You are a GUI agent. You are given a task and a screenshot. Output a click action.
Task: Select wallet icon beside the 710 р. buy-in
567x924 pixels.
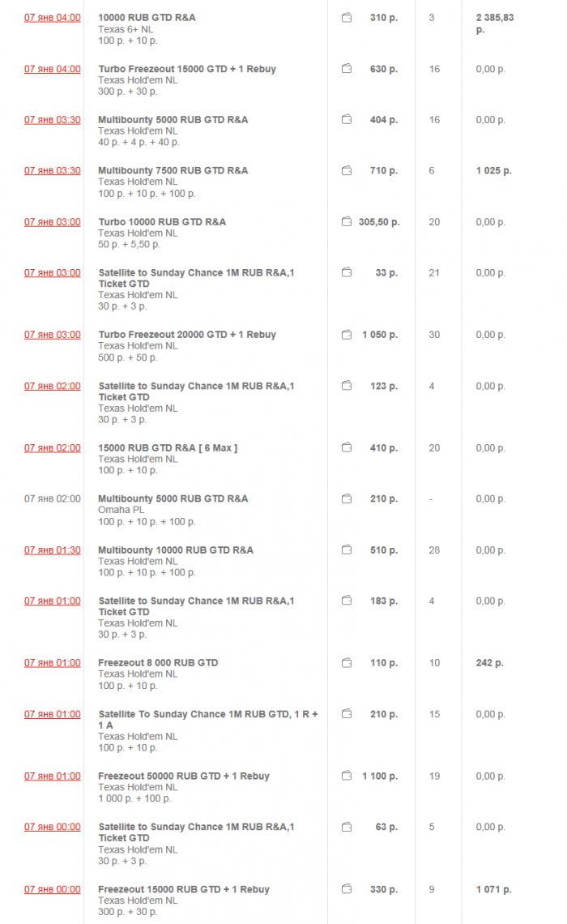pos(347,170)
